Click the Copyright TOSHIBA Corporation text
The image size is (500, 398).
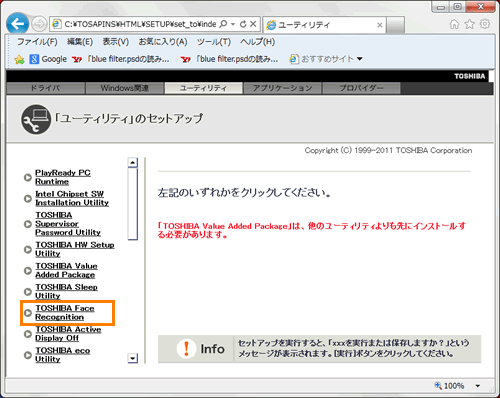click(388, 150)
